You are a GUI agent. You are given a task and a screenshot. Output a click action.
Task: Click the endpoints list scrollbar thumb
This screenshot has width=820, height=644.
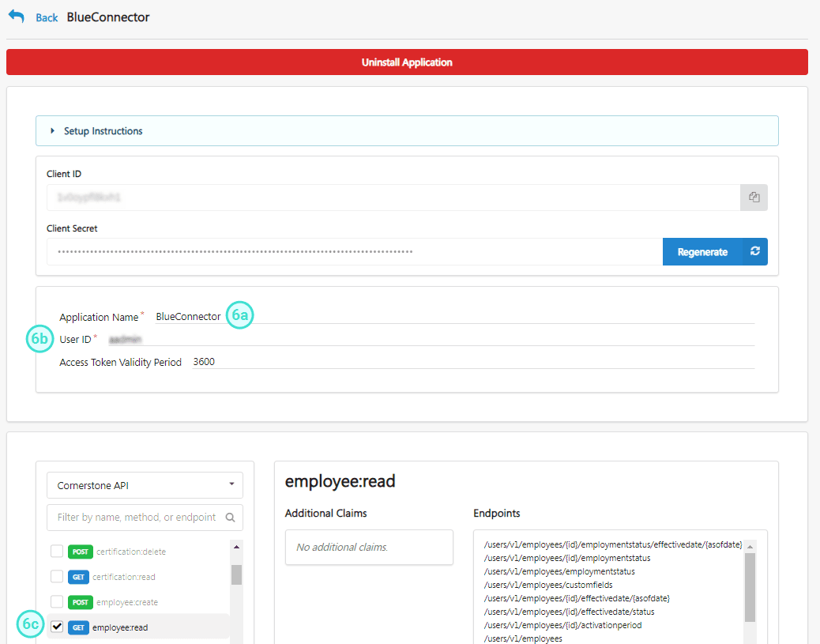750,587
